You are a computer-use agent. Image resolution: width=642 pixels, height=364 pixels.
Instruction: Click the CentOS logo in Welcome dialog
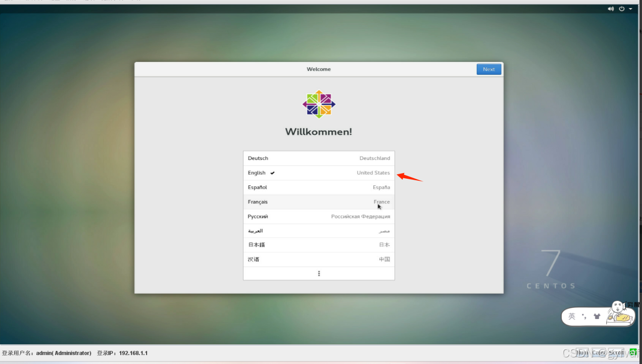coord(319,105)
